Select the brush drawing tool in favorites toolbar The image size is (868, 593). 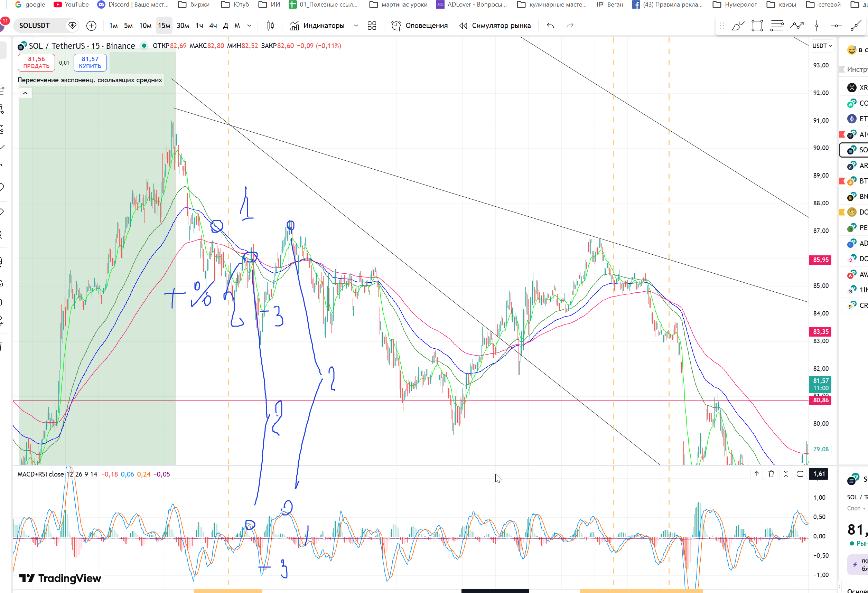(x=738, y=26)
